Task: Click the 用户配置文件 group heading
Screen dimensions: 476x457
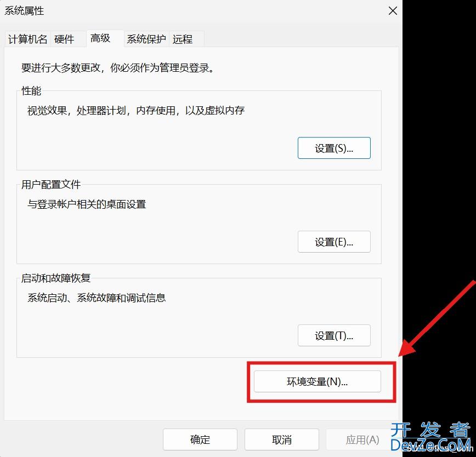Action: [51, 185]
